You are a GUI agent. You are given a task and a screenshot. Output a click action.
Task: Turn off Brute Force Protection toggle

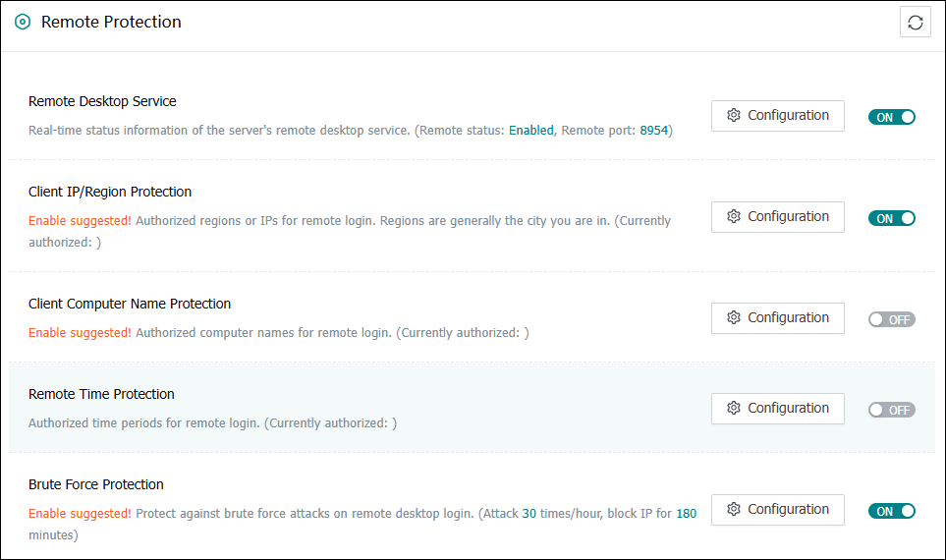tap(892, 511)
